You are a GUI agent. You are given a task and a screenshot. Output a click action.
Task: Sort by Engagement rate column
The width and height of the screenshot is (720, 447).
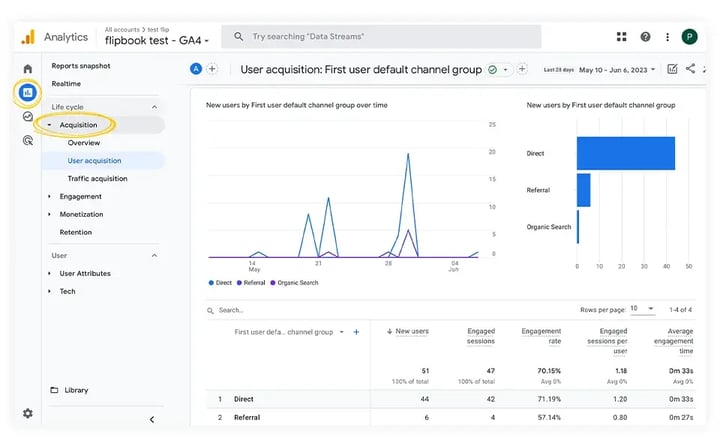pos(541,336)
